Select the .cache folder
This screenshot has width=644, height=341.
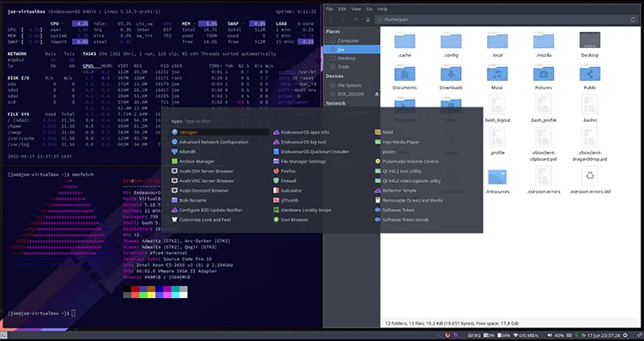click(x=404, y=45)
